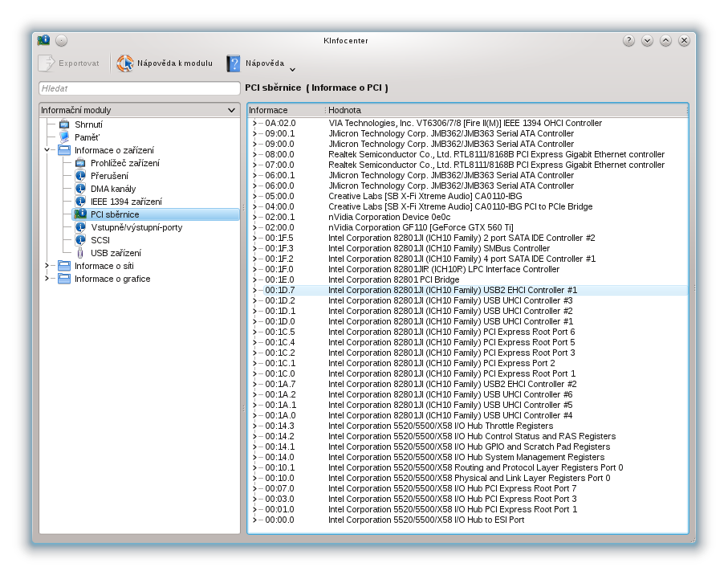
Task: Click Nápověda k modulu button
Action: (165, 63)
